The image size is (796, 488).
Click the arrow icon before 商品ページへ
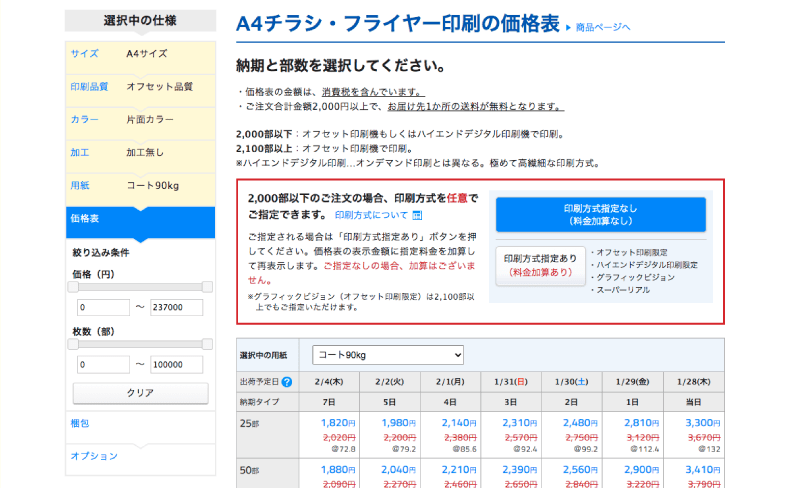pos(569,28)
